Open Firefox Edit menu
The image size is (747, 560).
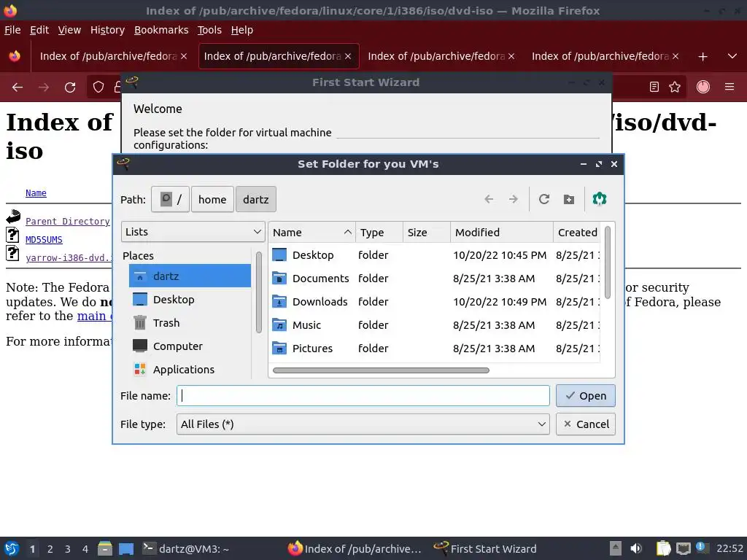tap(39, 30)
